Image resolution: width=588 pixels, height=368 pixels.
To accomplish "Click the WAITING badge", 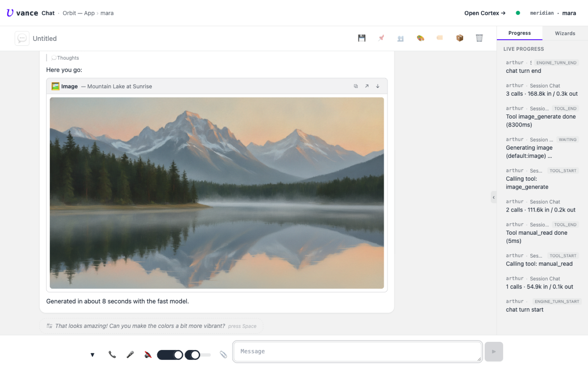I will [x=567, y=139].
